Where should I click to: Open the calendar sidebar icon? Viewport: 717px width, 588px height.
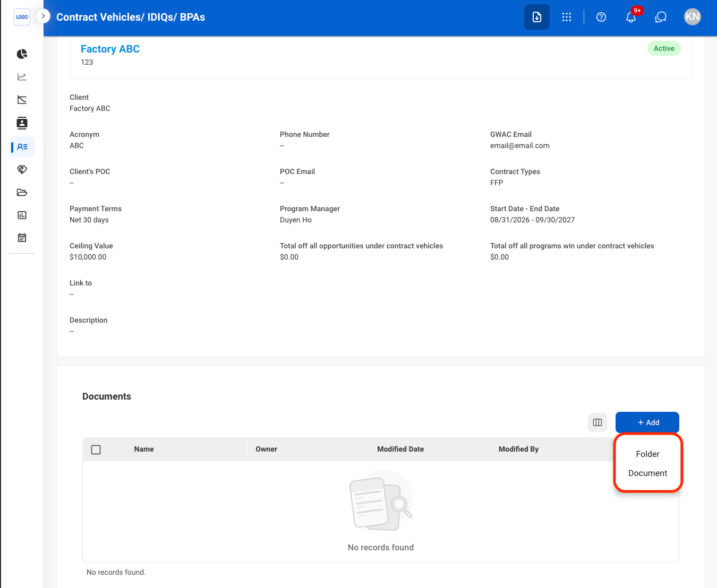[x=22, y=238]
